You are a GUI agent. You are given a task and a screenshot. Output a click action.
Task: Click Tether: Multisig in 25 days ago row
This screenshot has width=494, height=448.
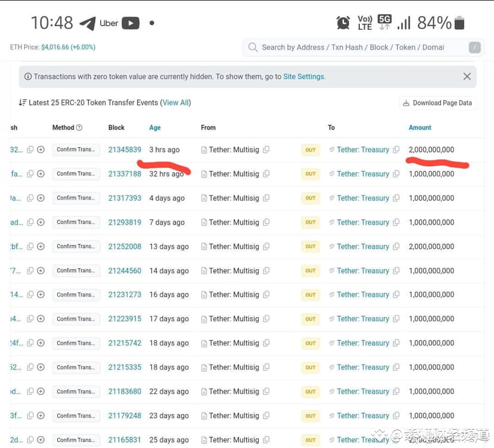pyautogui.click(x=234, y=440)
